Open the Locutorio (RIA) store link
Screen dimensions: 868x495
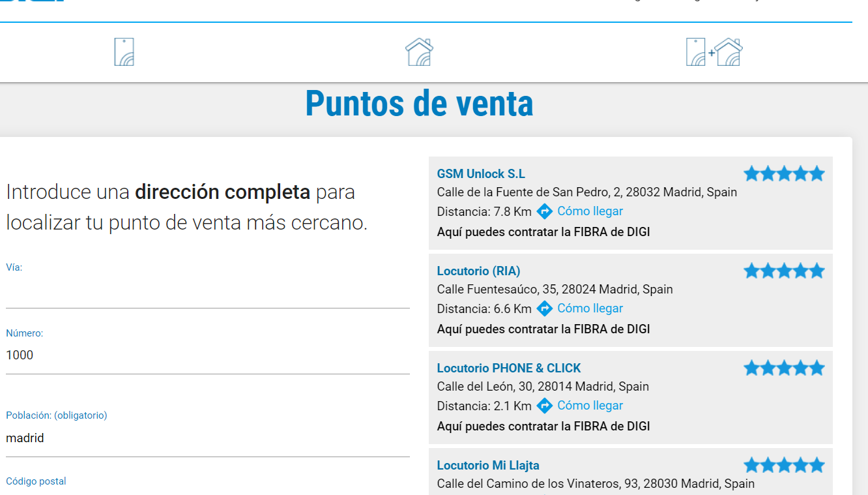(x=478, y=271)
